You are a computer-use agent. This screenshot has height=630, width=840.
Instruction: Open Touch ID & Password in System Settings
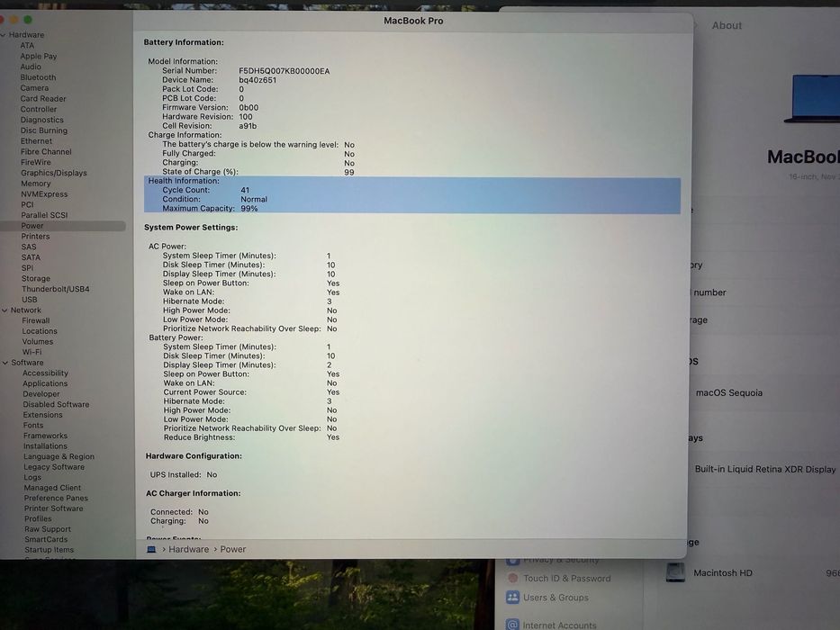coord(559,579)
